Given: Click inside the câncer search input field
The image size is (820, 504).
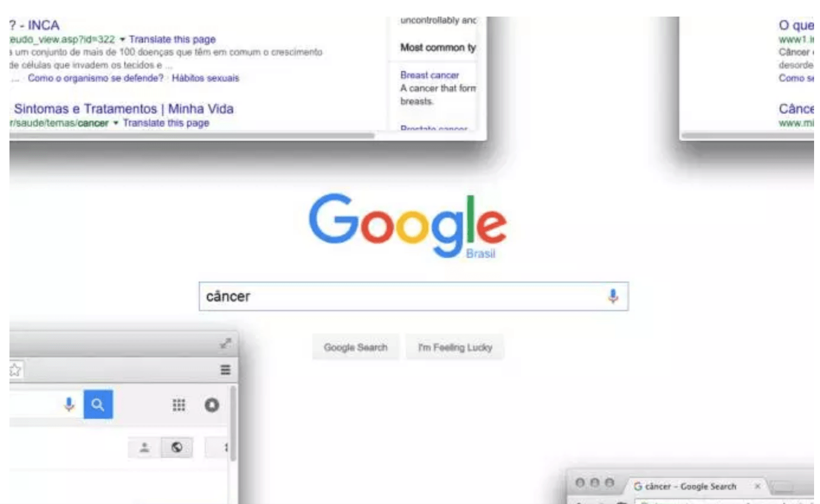Looking at the screenshot, I should click(402, 296).
